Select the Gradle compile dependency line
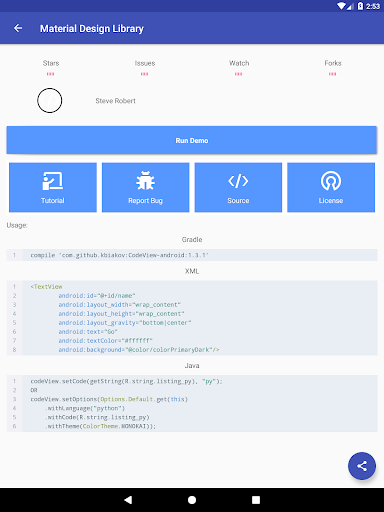The width and height of the screenshot is (384, 512). pyautogui.click(x=119, y=255)
